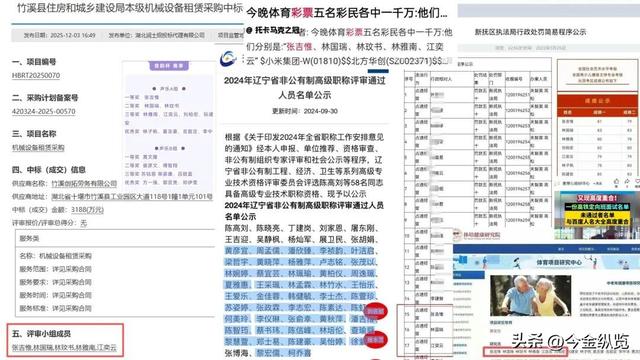Open plan number 420324-2025-00570 link

[x=44, y=111]
